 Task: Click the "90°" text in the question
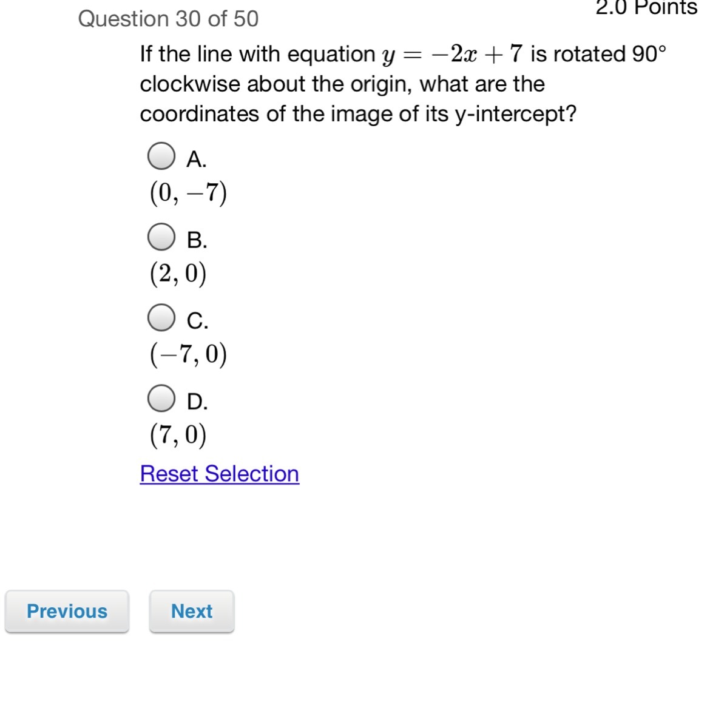[x=649, y=54]
